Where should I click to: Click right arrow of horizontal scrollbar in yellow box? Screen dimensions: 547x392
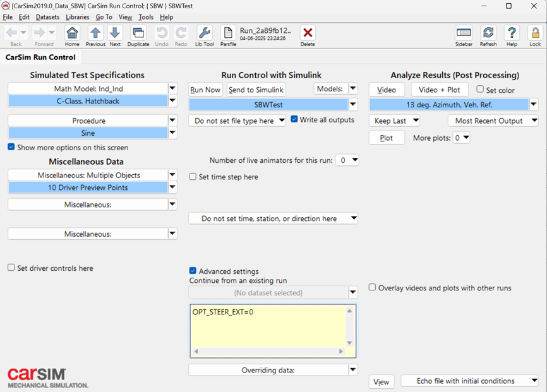pos(341,352)
